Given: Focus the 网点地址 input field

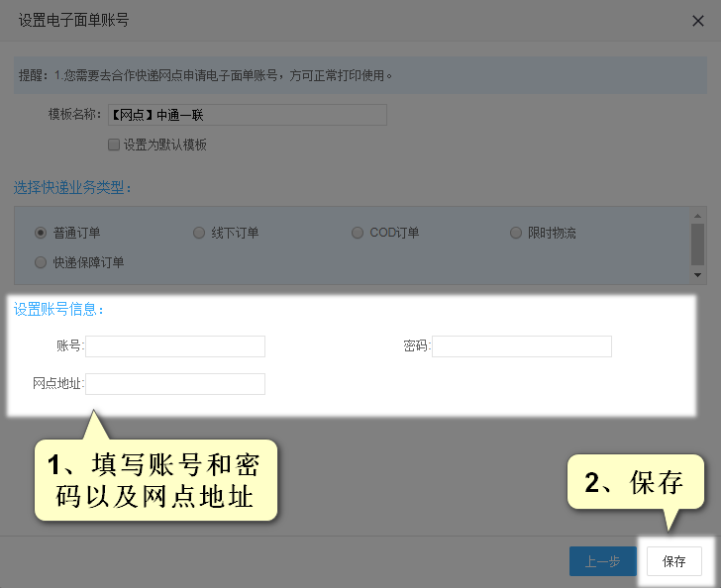Looking at the screenshot, I should [x=175, y=384].
